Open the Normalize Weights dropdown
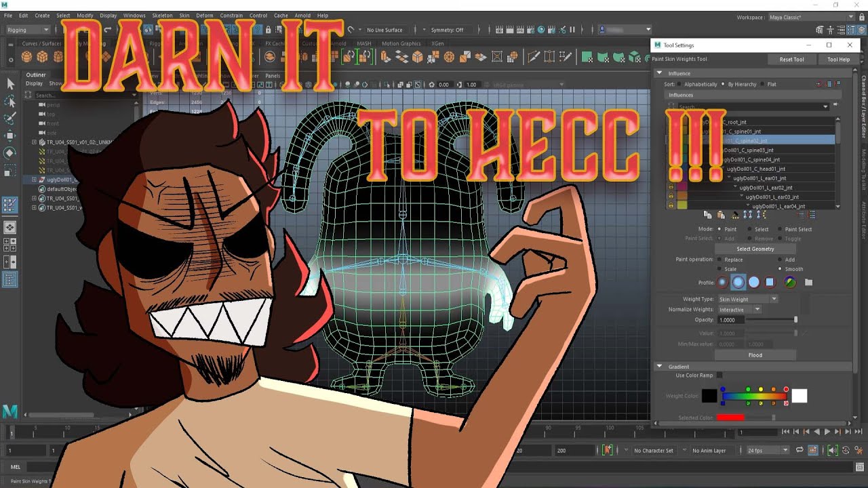The height and width of the screenshot is (488, 868). 739,310
